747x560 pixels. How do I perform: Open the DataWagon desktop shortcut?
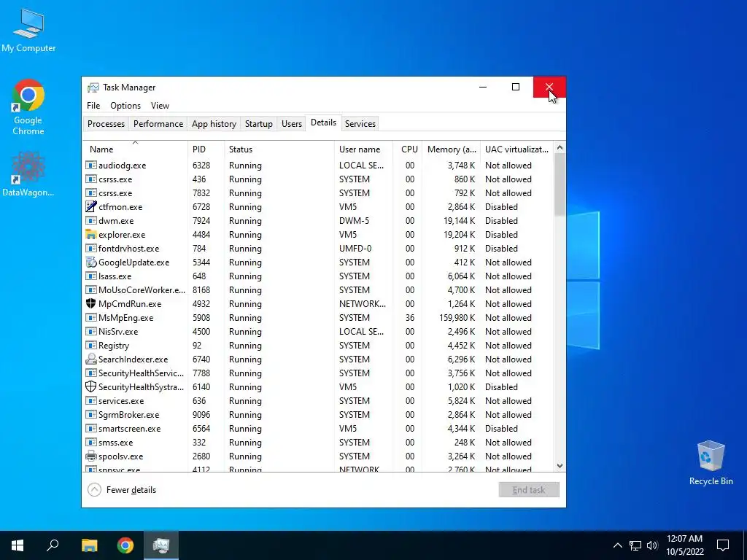point(28,174)
